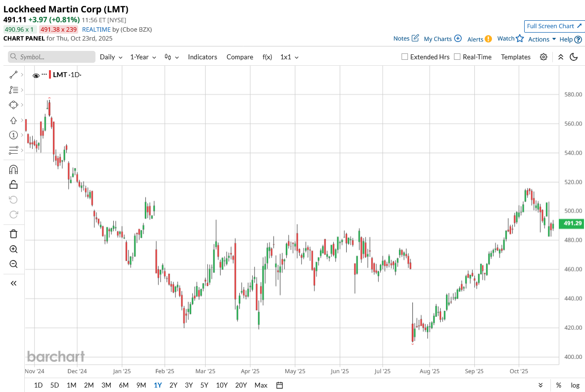Viewport: 585px width, 392px height.
Task: Zoom in on the chart
Action: click(x=13, y=249)
